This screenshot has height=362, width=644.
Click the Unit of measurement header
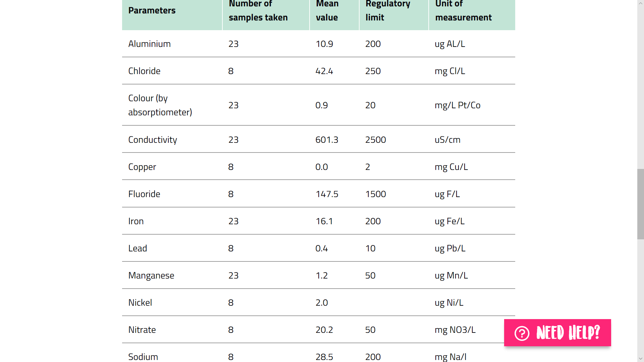coord(463,10)
